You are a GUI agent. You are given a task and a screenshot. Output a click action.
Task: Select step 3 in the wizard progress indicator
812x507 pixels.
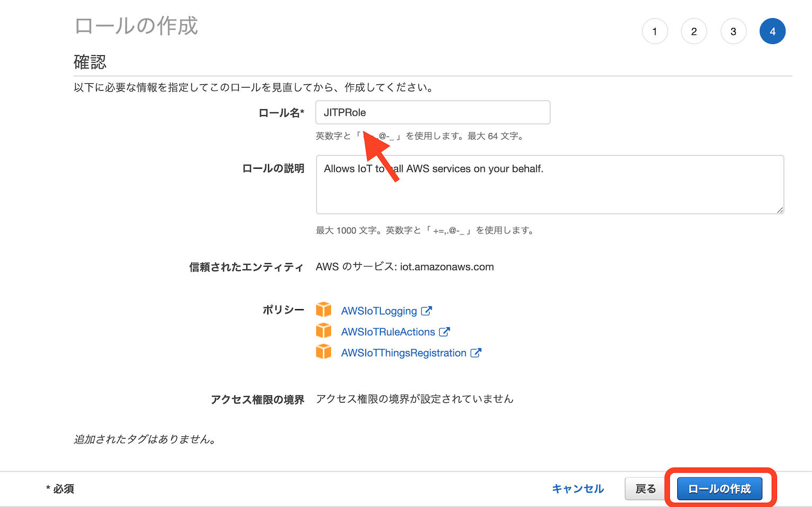pyautogui.click(x=733, y=31)
